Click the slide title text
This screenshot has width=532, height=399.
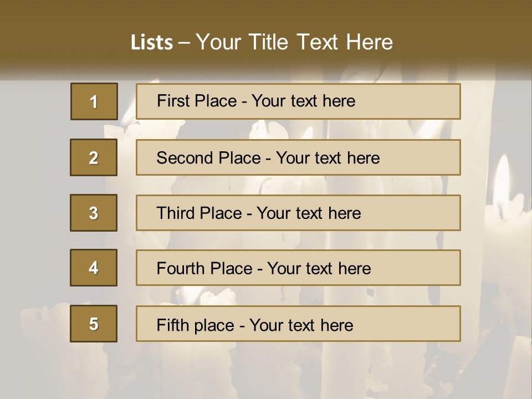pyautogui.click(x=262, y=42)
